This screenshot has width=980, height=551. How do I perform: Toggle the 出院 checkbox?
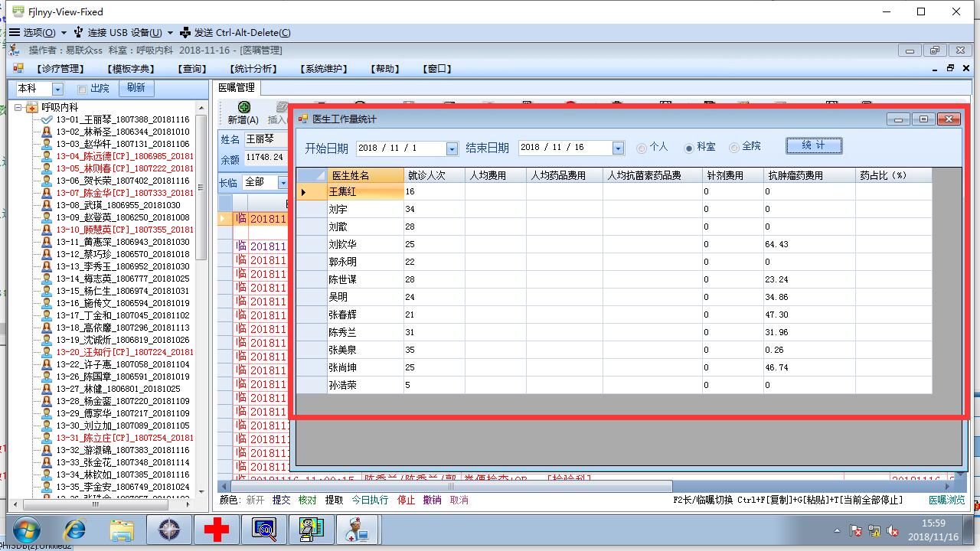(x=82, y=90)
